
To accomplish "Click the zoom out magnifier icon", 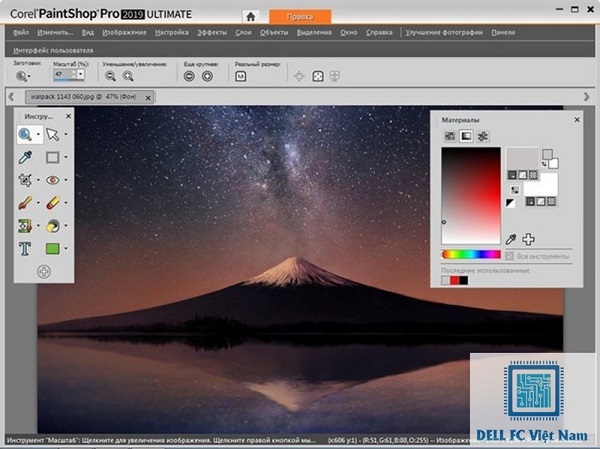I will [x=110, y=76].
